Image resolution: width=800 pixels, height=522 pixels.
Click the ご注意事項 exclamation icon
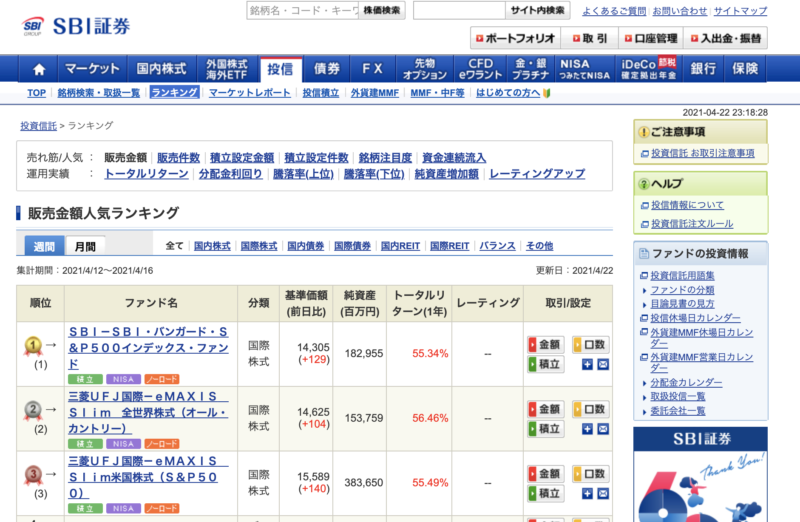[644, 132]
